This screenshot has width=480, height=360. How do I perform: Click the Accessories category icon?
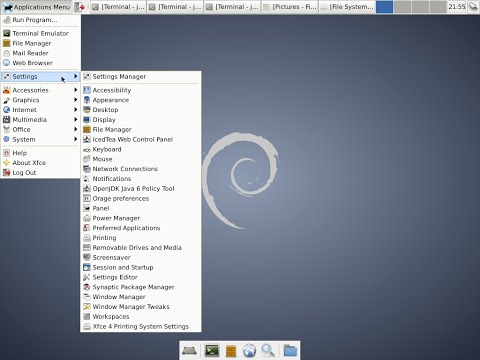[x=7, y=90]
